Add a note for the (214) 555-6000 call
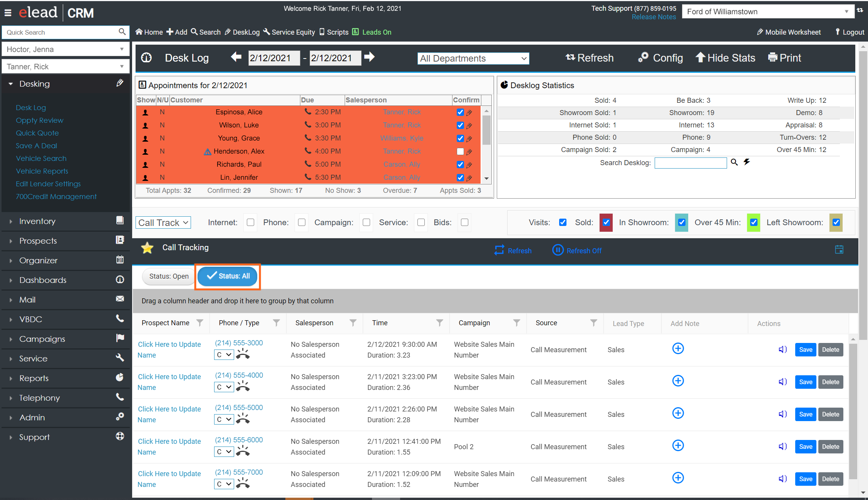Viewport: 868px width, 500px height. [x=678, y=446]
